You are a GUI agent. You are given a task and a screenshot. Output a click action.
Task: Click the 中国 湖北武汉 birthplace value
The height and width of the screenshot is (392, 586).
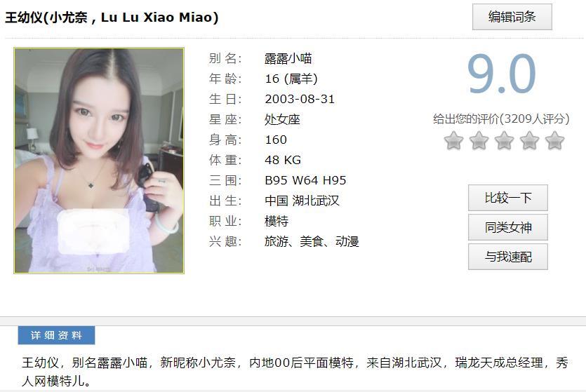click(x=302, y=201)
